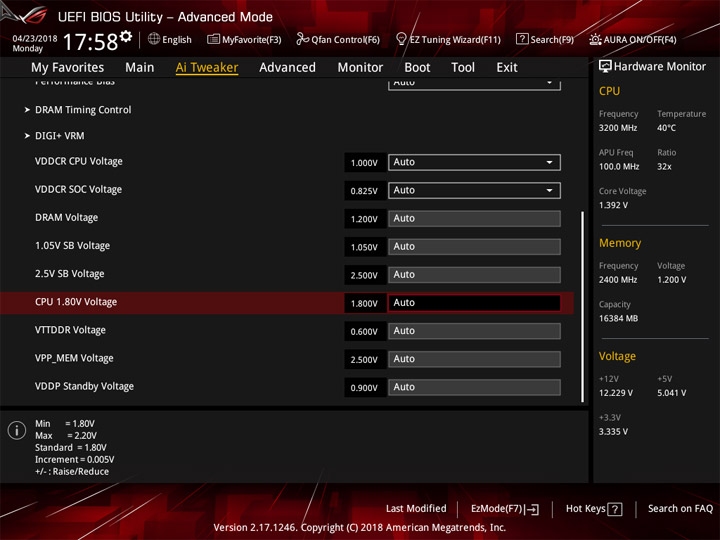720x540 pixels.
Task: Click EzMode exit arrow icon
Action: (533, 509)
